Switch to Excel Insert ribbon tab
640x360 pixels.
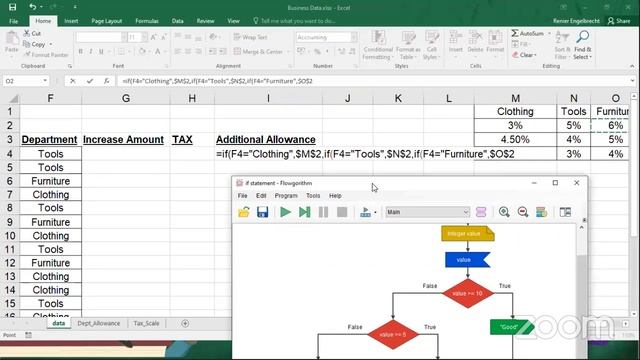(x=71, y=21)
